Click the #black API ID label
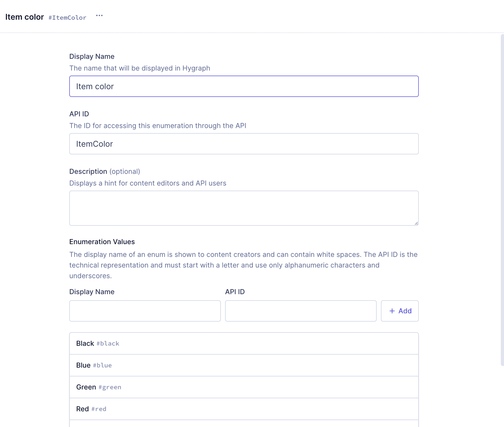This screenshot has height=427, width=504. 108,344
